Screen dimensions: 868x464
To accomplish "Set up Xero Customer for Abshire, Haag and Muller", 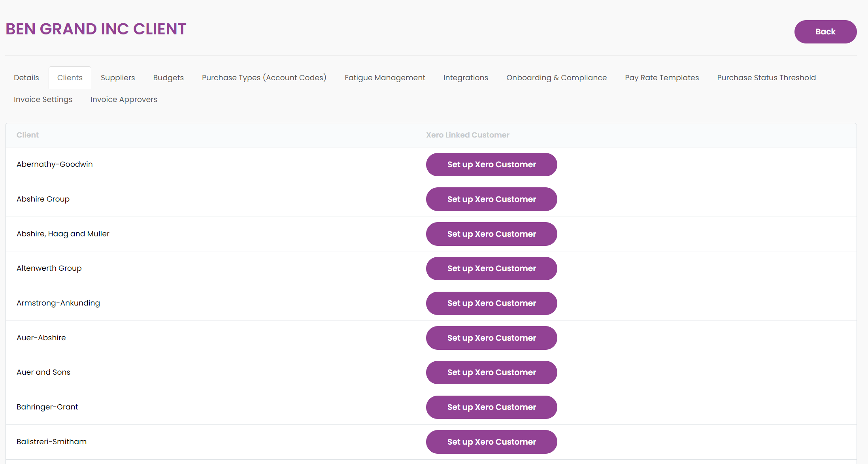I will click(491, 234).
